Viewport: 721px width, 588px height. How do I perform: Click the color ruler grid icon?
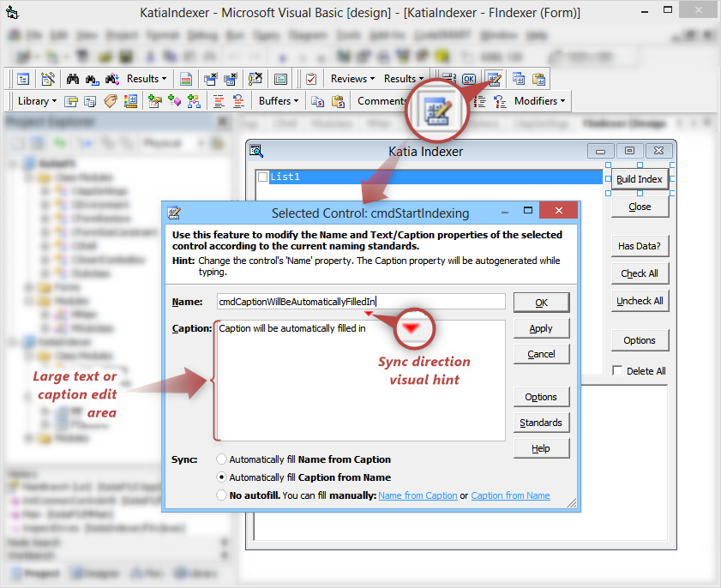click(x=130, y=101)
